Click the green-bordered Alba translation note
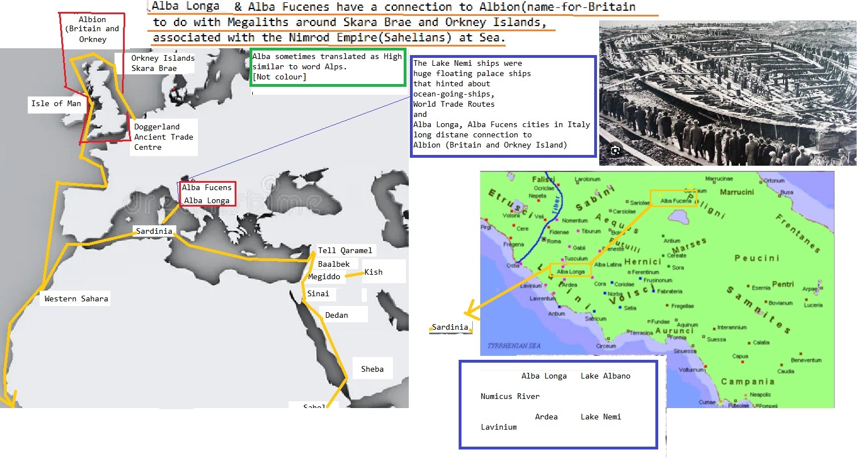Viewport: 868px width, 458px height. tap(328, 67)
